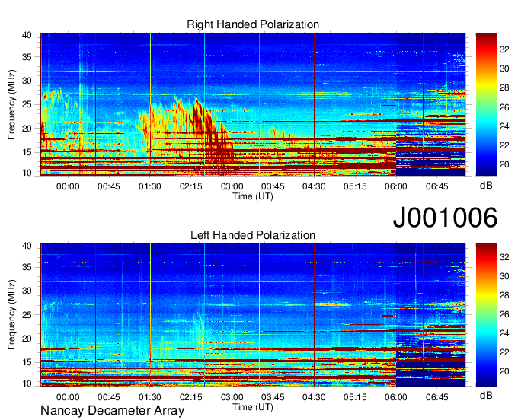
Task: Click the top plot's 'Time (UT)' label
Action: tap(253, 196)
